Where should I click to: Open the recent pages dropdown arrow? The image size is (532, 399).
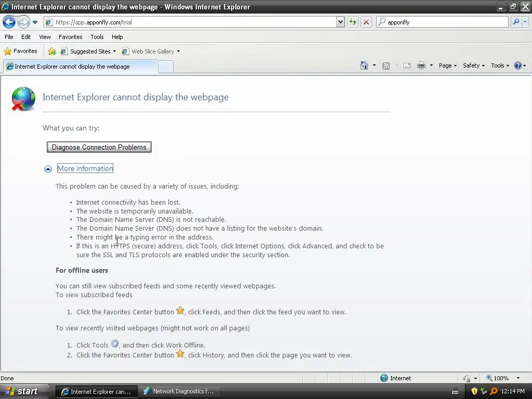(x=35, y=22)
